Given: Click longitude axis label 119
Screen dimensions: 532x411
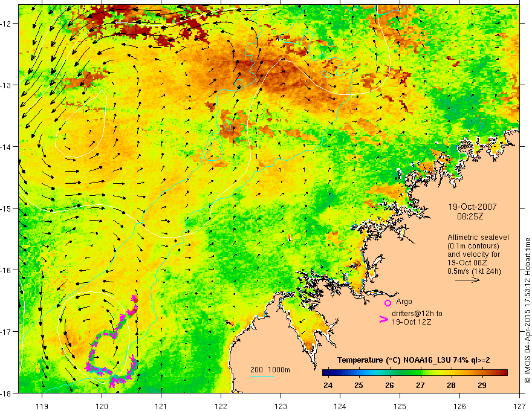Looking at the screenshot, I should [x=42, y=406].
